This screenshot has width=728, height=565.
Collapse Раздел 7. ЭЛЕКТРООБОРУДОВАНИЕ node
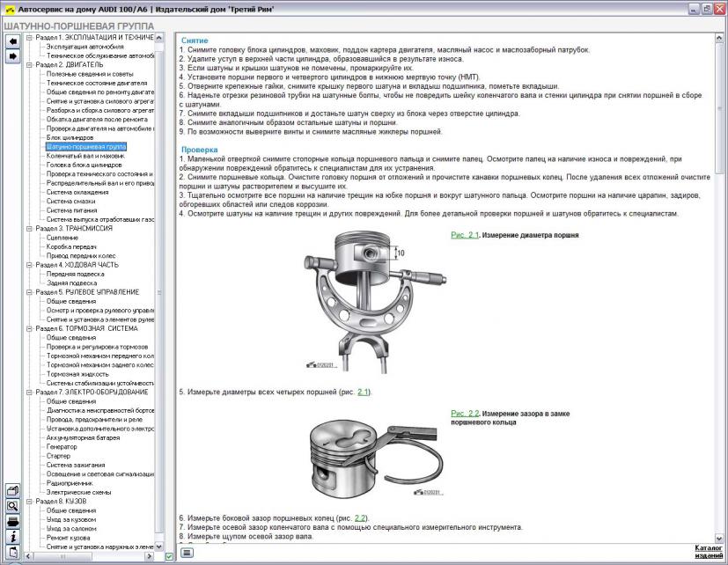point(29,393)
